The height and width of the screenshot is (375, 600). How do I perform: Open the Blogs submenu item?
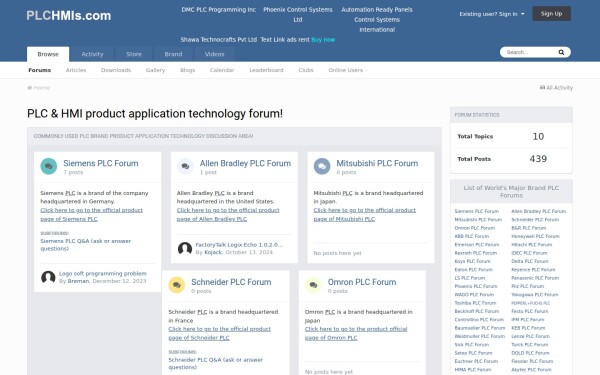(x=188, y=70)
